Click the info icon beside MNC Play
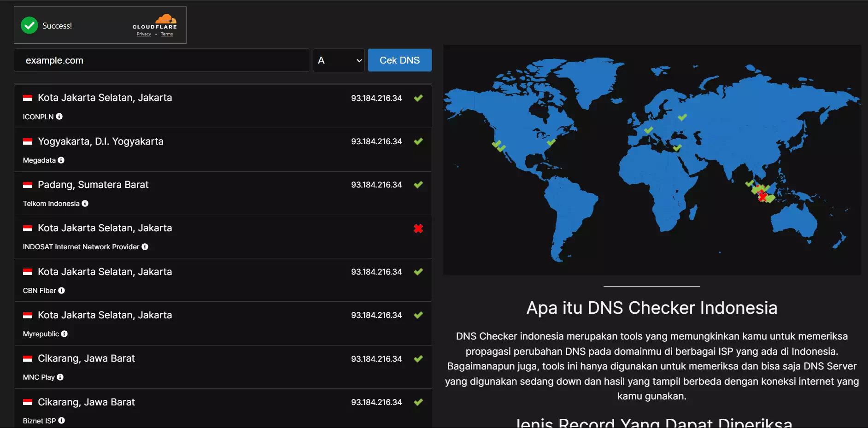Screen dimensions: 868x428 60,377
